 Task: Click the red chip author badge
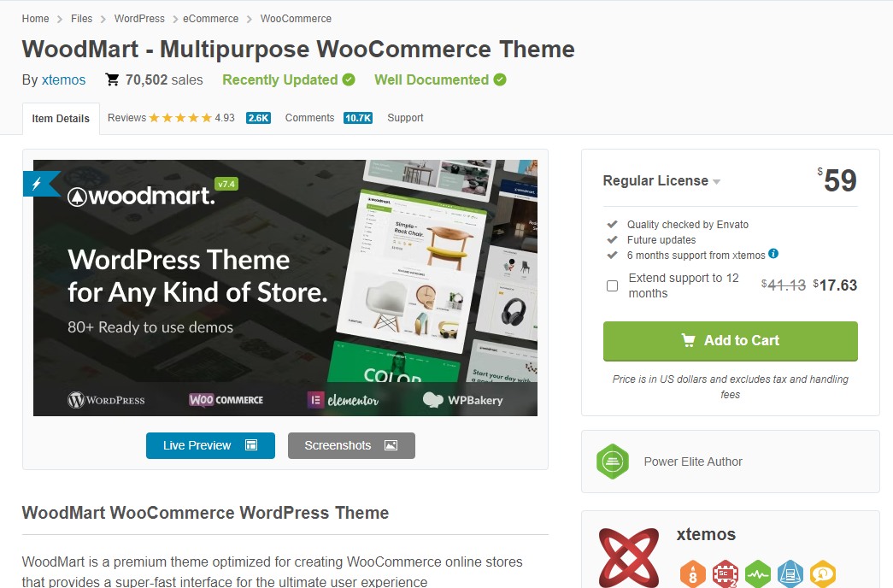(x=726, y=574)
